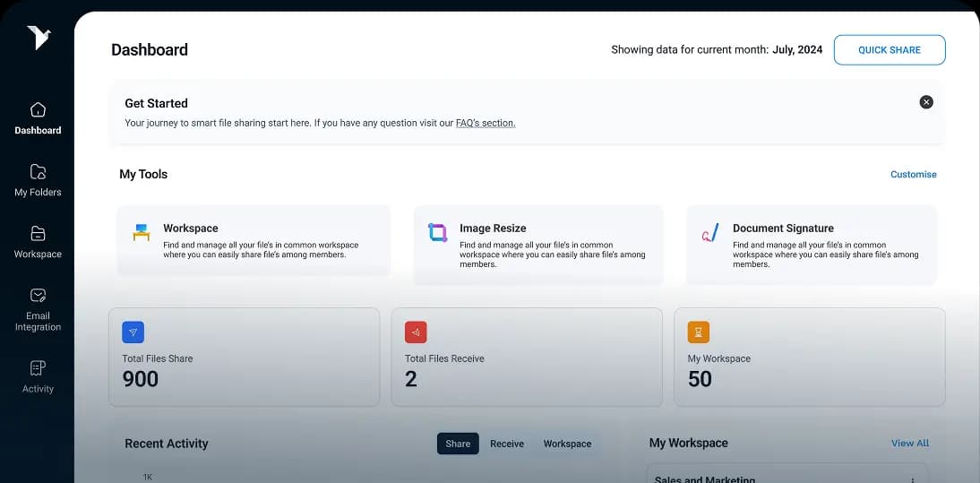Click the QUICK SHARE button
Viewport: 980px width, 483px height.
889,50
